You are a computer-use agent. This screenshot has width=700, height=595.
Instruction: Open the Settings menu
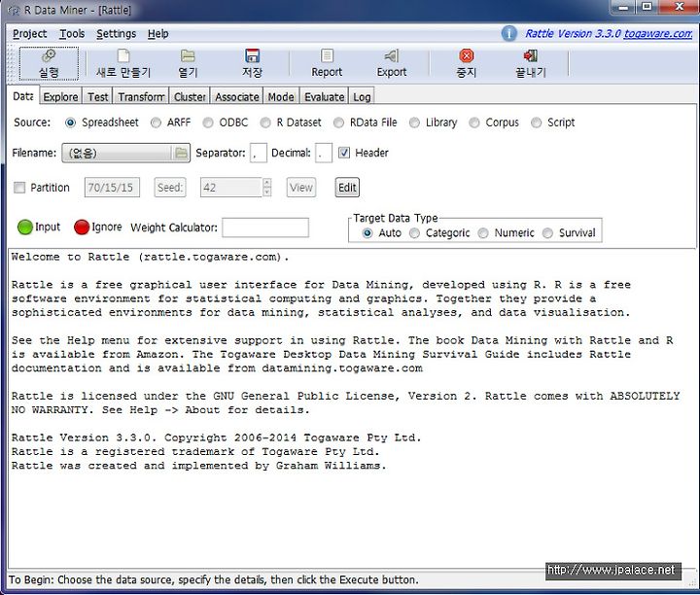[116, 34]
